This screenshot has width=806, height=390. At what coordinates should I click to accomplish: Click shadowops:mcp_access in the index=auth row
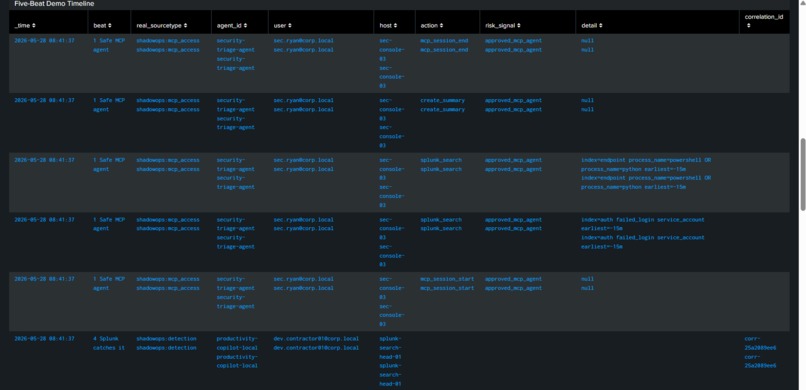[x=168, y=224]
